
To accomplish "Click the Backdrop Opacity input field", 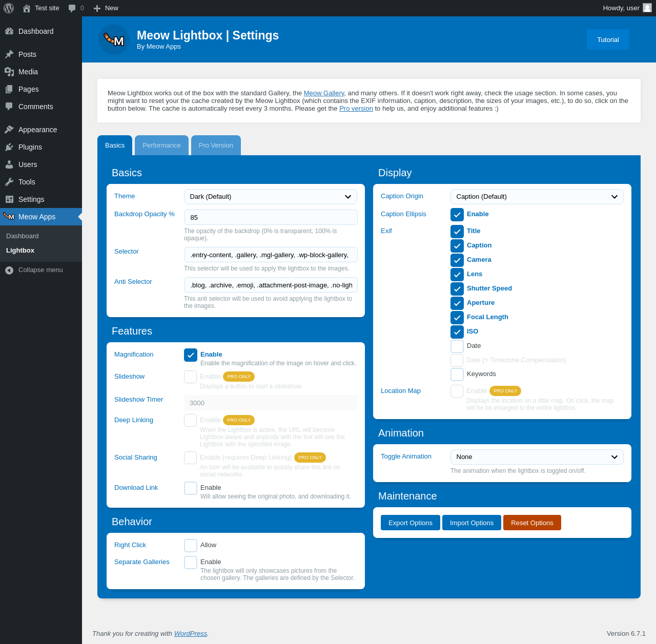I will coord(271,217).
